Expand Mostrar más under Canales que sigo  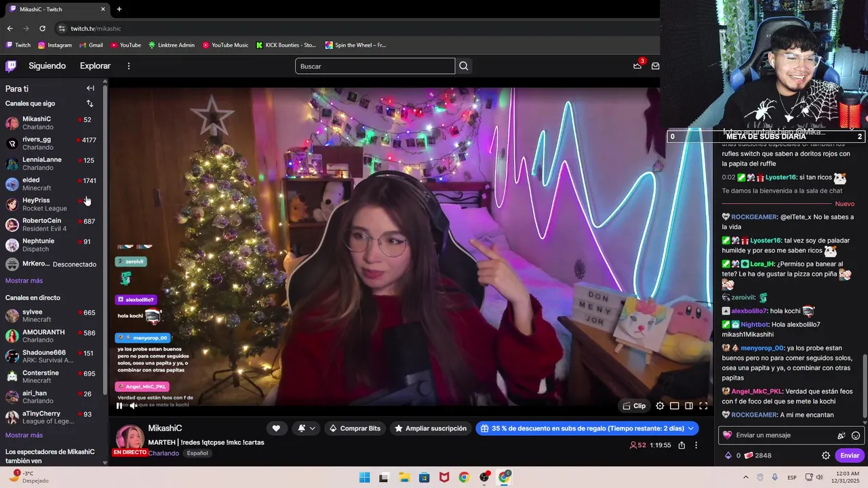pos(24,281)
